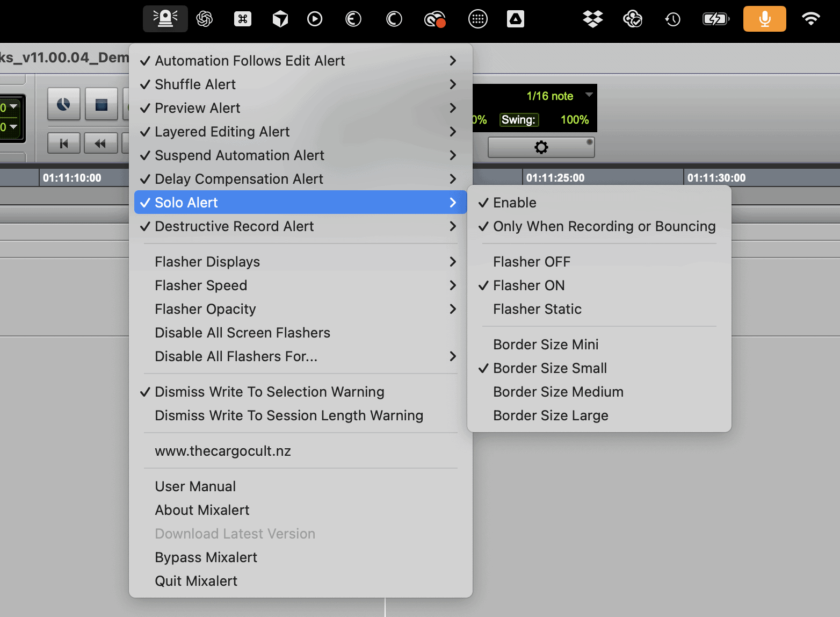Open the 1/16 note dropdown arrow
This screenshot has height=617, width=840.
pyautogui.click(x=589, y=95)
